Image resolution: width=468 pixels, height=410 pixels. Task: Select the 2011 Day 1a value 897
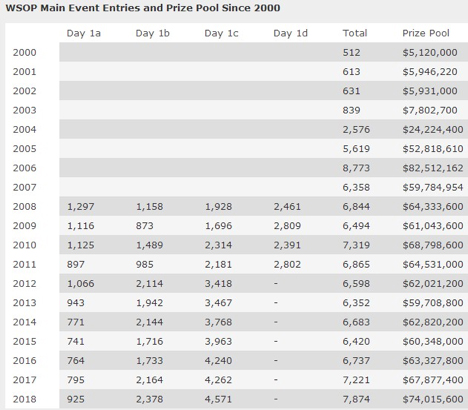(76, 264)
